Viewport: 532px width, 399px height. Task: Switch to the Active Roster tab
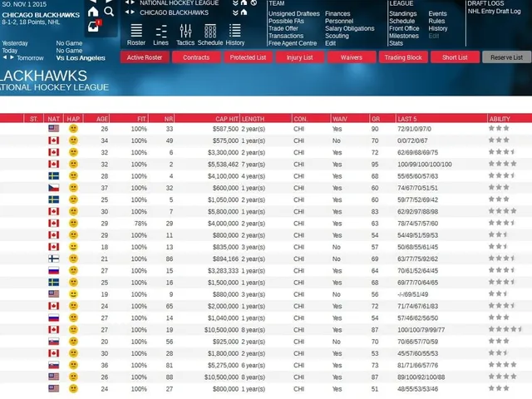(145, 57)
